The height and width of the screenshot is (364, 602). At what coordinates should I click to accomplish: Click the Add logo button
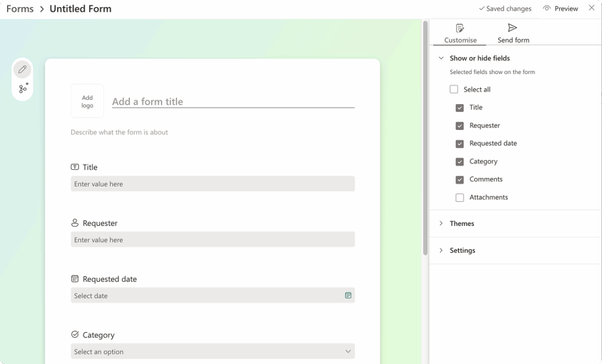tap(86, 101)
